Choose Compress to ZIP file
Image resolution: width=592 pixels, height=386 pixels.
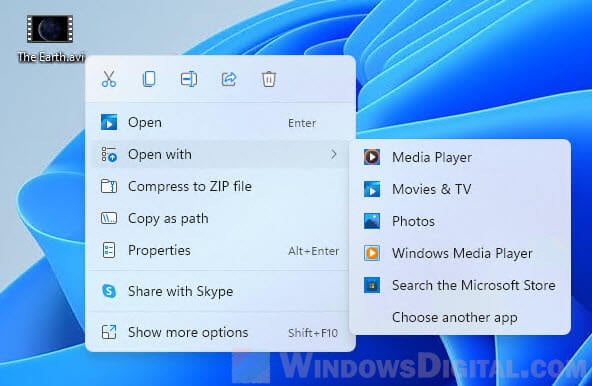[x=220, y=186]
